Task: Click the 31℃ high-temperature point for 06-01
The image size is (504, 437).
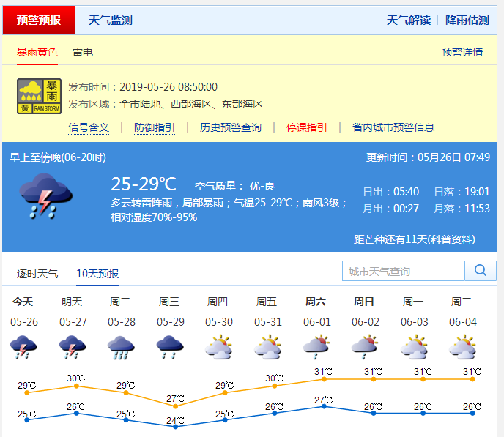Action: click(x=324, y=378)
